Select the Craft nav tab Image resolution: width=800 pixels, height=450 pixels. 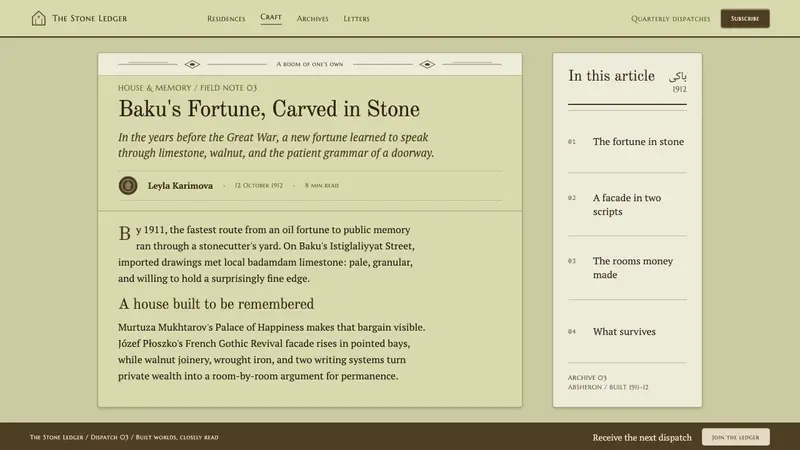pyautogui.click(x=271, y=17)
